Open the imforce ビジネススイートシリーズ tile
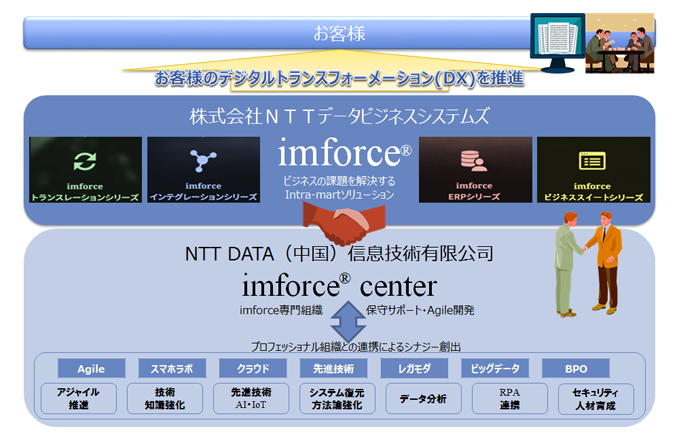Screen dimensions: 680x438 coord(594,170)
